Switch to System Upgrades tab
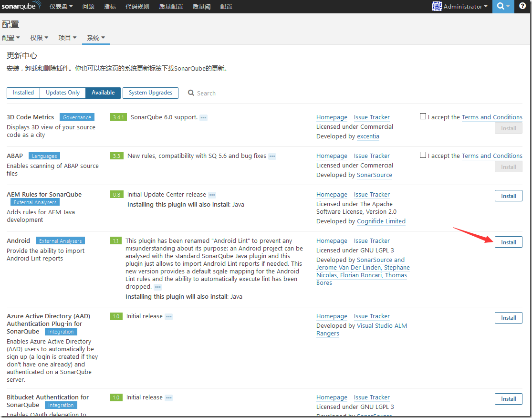 click(151, 93)
